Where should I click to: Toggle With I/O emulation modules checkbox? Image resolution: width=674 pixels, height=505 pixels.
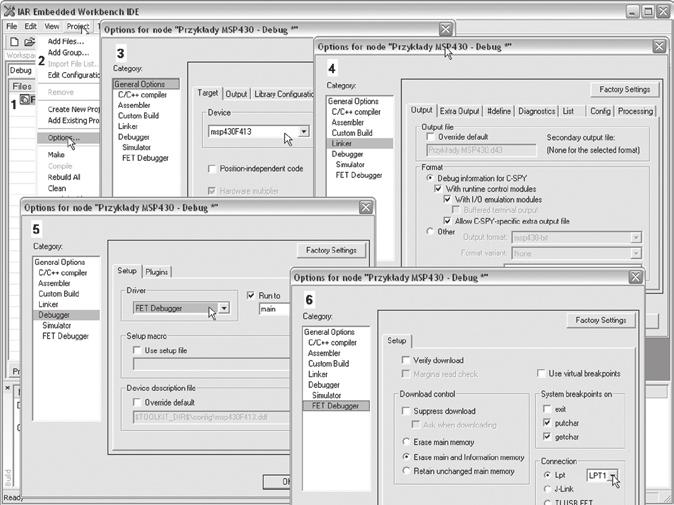click(447, 199)
